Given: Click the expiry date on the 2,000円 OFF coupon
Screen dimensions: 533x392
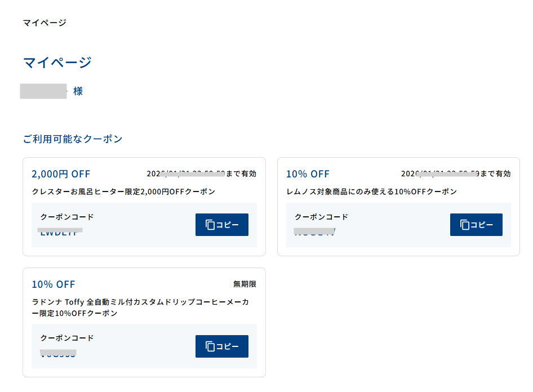Looking at the screenshot, I should pos(200,173).
